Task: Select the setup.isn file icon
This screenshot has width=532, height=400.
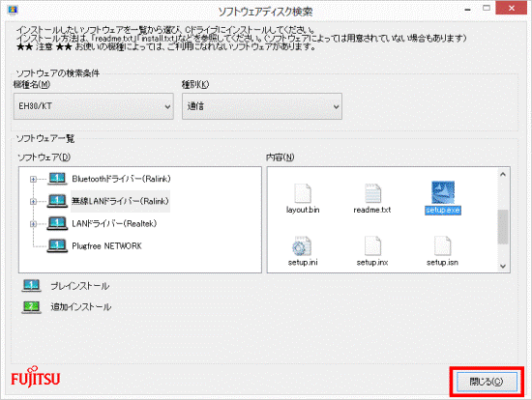Action: click(x=442, y=245)
